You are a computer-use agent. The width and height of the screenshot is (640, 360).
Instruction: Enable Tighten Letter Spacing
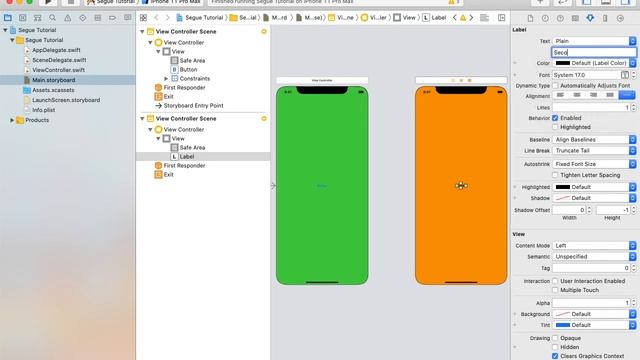[x=555, y=175]
